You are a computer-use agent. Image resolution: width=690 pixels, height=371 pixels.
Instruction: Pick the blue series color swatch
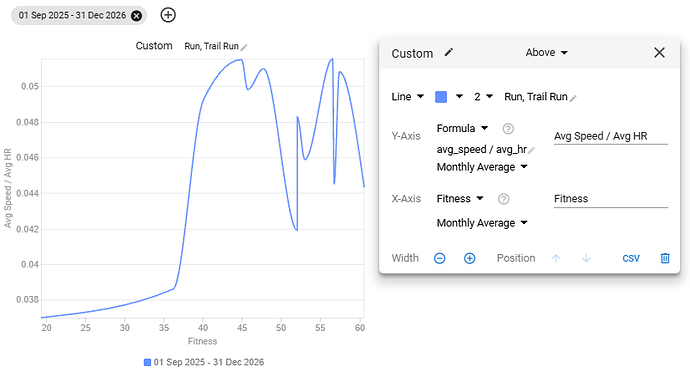(x=441, y=97)
